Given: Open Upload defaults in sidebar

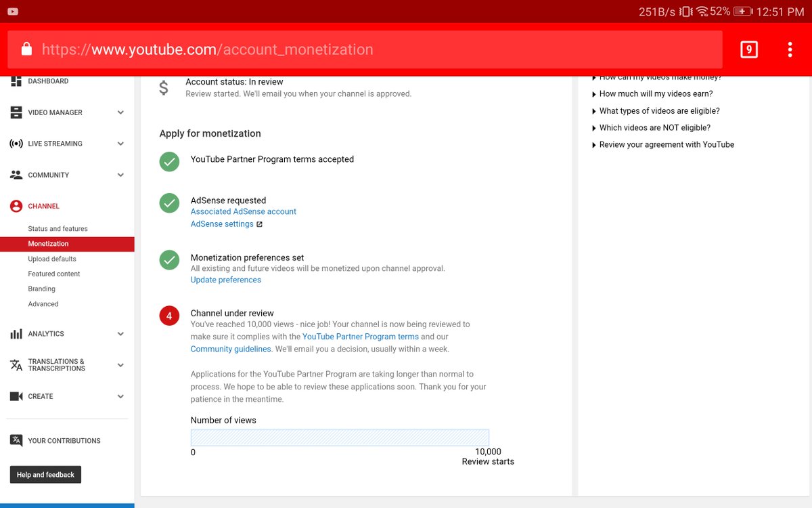Looking at the screenshot, I should 52,259.
